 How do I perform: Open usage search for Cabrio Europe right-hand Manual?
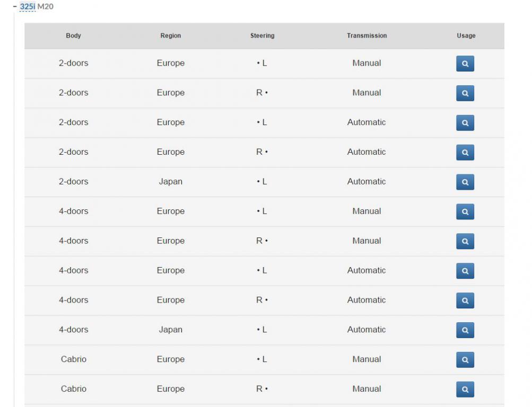pos(465,390)
